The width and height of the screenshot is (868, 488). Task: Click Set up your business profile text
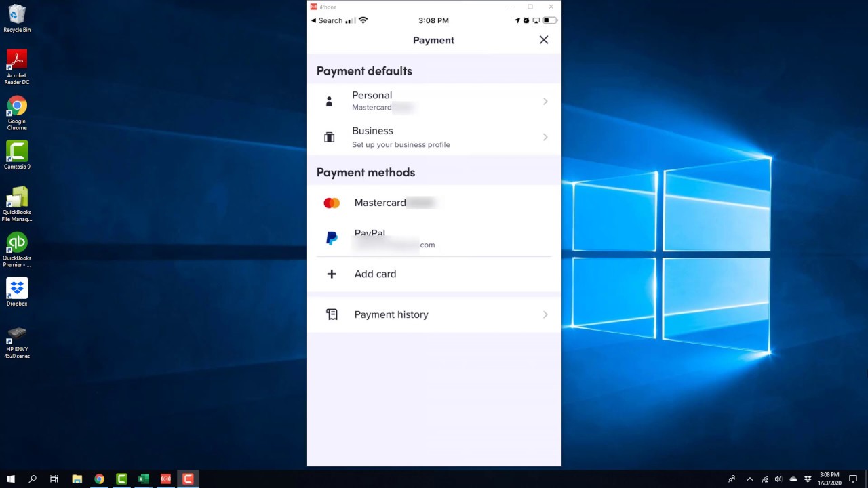pyautogui.click(x=401, y=144)
